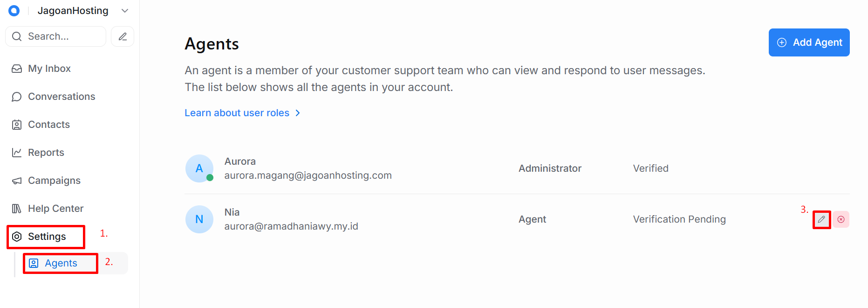Select Nia's avatar circle
The image size is (868, 308).
[x=199, y=219]
